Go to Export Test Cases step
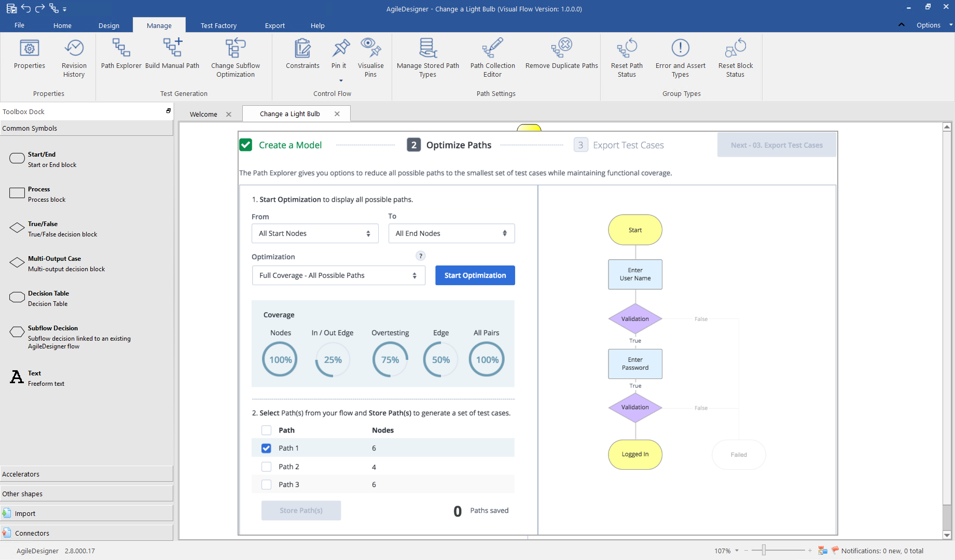Image resolution: width=955 pixels, height=560 pixels. coord(619,145)
